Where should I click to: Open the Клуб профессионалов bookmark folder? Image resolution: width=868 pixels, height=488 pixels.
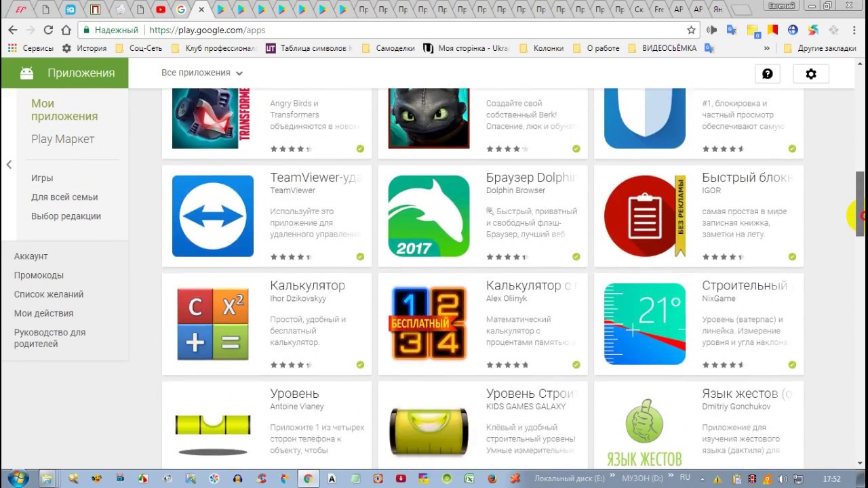(x=214, y=48)
